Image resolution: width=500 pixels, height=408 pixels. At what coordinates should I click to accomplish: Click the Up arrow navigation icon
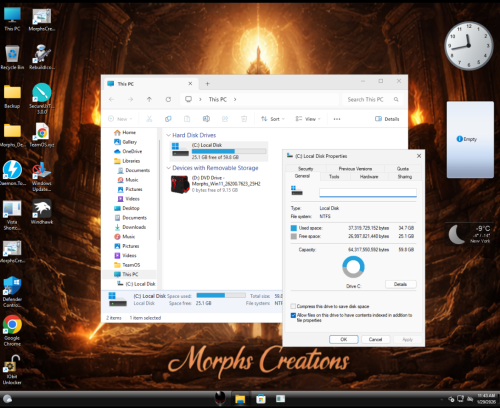[x=149, y=99]
